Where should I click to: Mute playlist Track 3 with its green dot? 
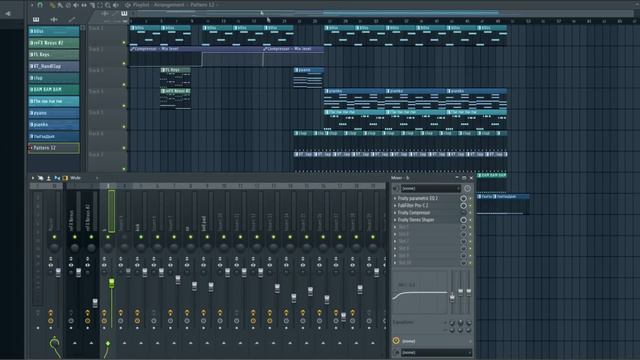click(124, 84)
